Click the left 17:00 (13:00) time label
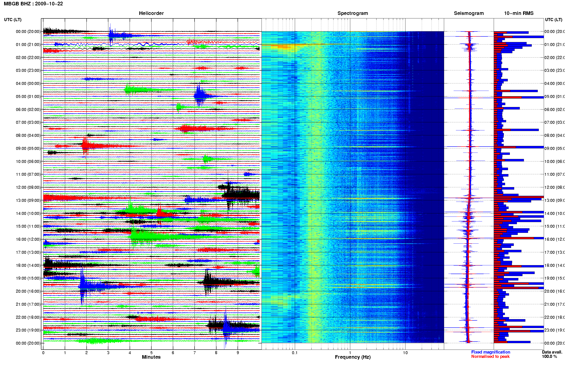The width and height of the screenshot is (588, 368). 28,252
